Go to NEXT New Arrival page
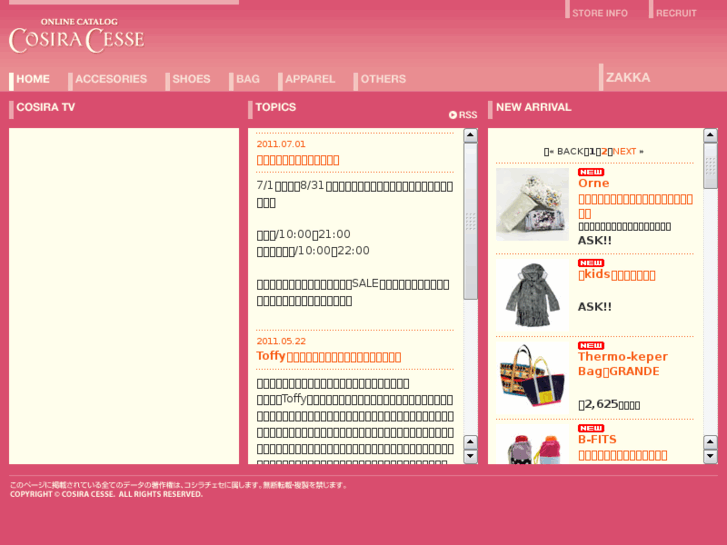This screenshot has width=727, height=545. coord(628,151)
